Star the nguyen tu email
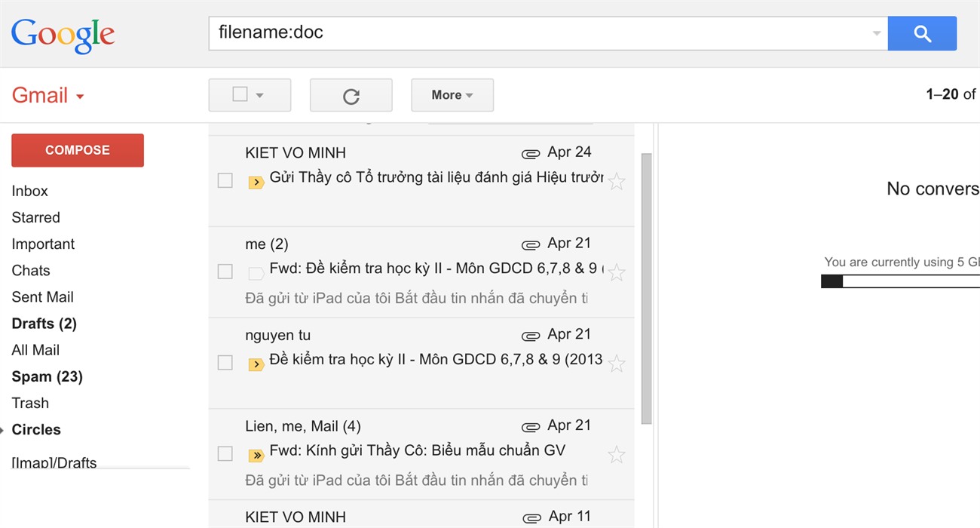 (617, 364)
